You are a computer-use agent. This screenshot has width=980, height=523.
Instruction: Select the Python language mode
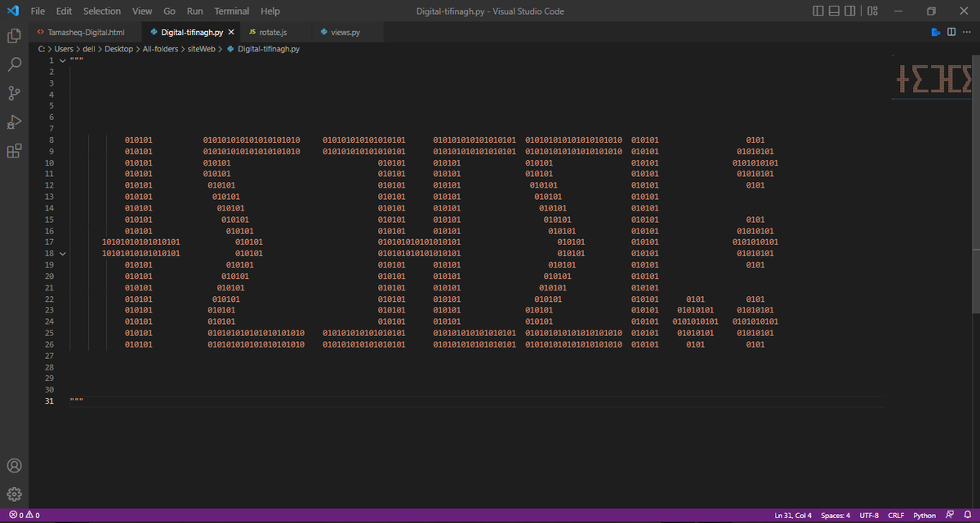(924, 516)
